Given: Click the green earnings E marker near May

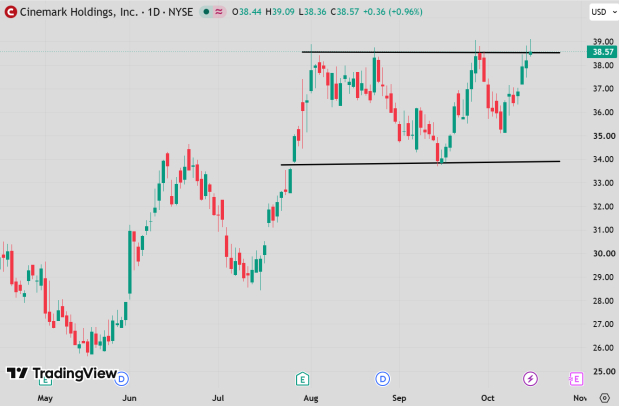Looking at the screenshot, I should pyautogui.click(x=45, y=382).
